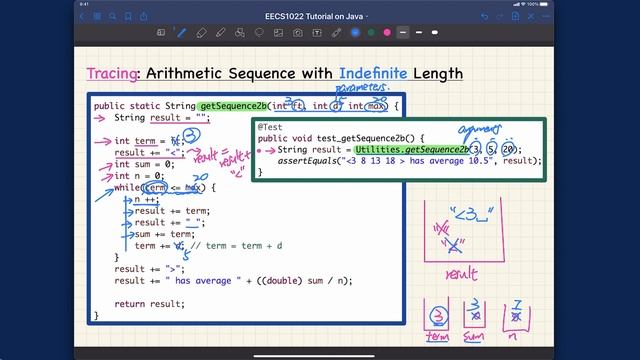Open the EECS1022 Tutorial on Java title dropdown
640x360 pixels.
click(x=316, y=17)
